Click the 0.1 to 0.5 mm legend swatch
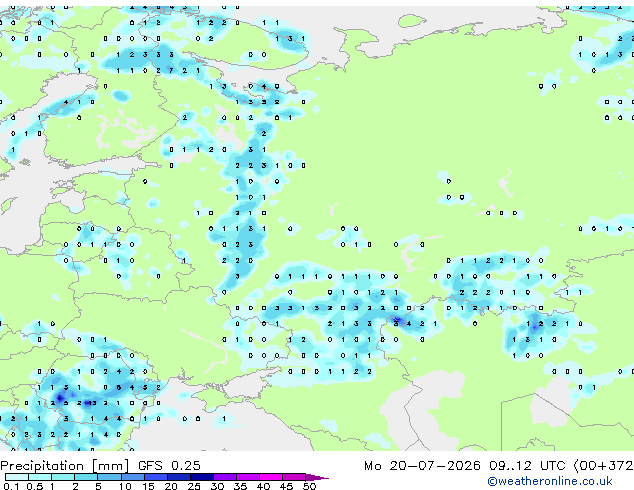 tap(17, 477)
